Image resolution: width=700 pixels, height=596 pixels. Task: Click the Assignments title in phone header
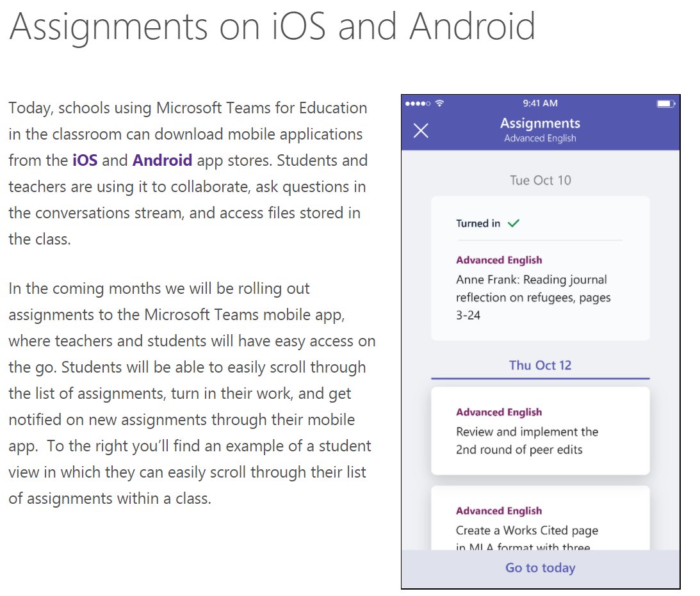point(540,123)
